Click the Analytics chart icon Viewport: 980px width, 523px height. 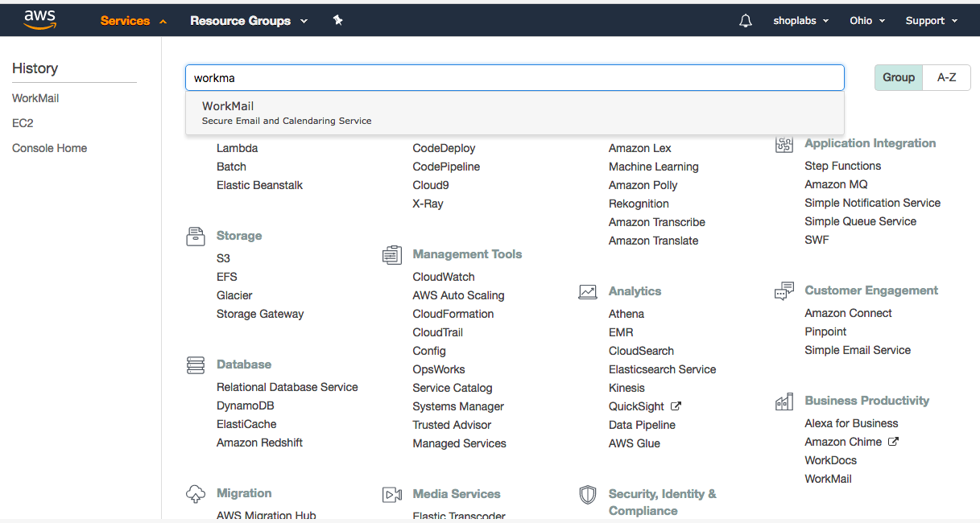[x=588, y=291]
